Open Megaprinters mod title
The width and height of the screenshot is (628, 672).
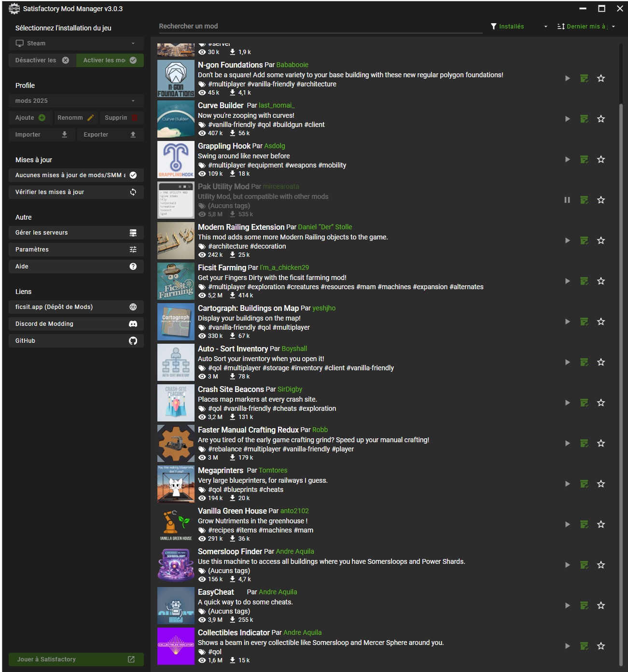(x=221, y=470)
